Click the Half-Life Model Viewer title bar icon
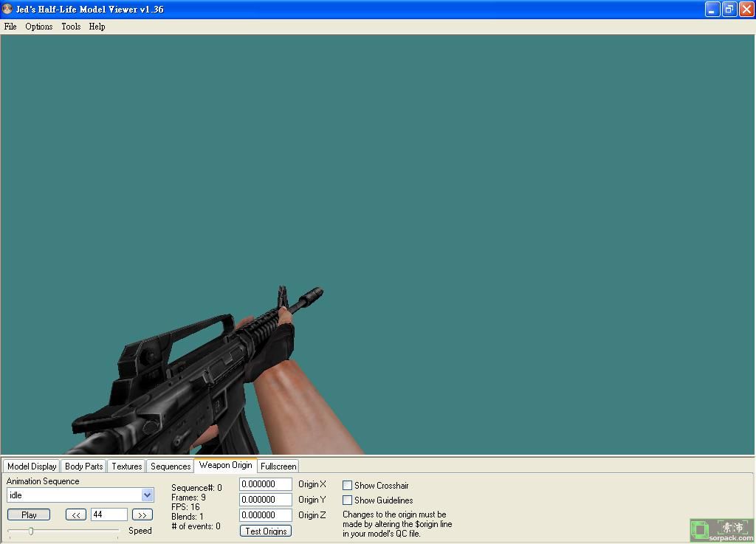This screenshot has width=756, height=544. click(7, 10)
